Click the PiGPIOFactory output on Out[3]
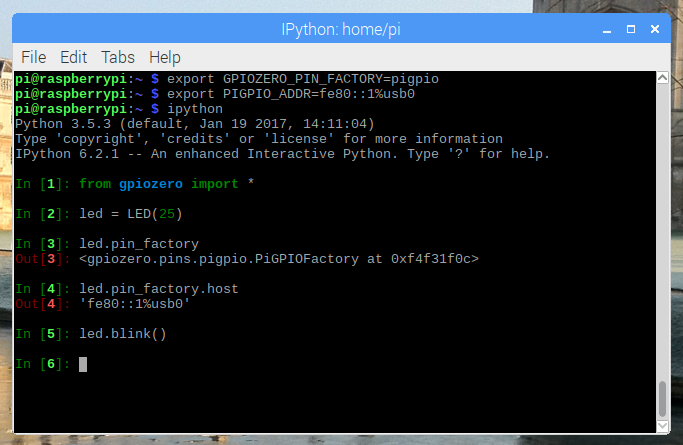Viewport: 683px width, 445px height. 279,259
